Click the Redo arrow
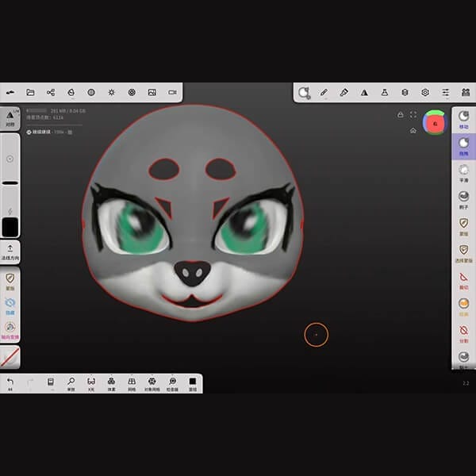The height and width of the screenshot is (476, 476). [x=30, y=383]
